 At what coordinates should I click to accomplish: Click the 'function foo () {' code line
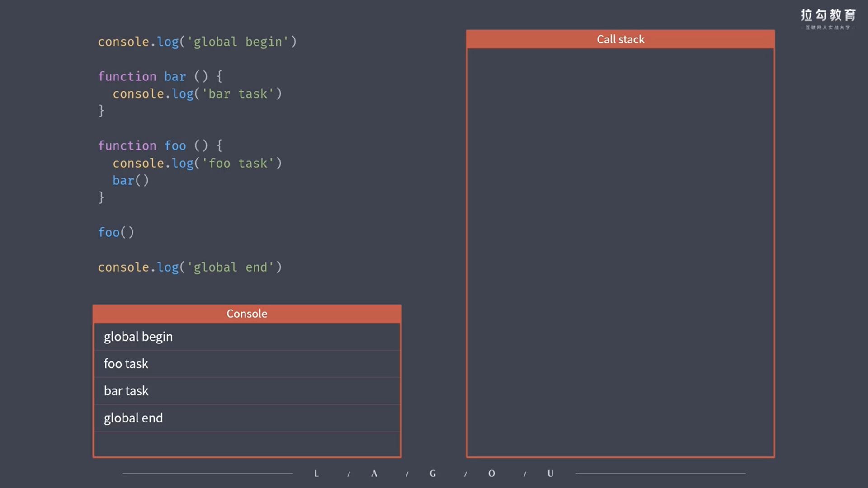[160, 145]
